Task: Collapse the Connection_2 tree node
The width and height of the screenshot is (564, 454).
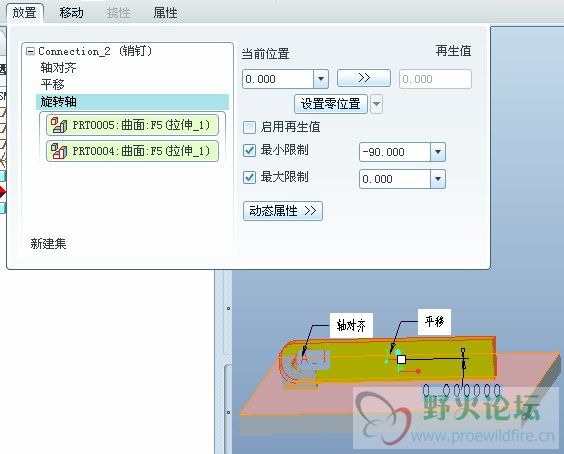Action: (31, 51)
